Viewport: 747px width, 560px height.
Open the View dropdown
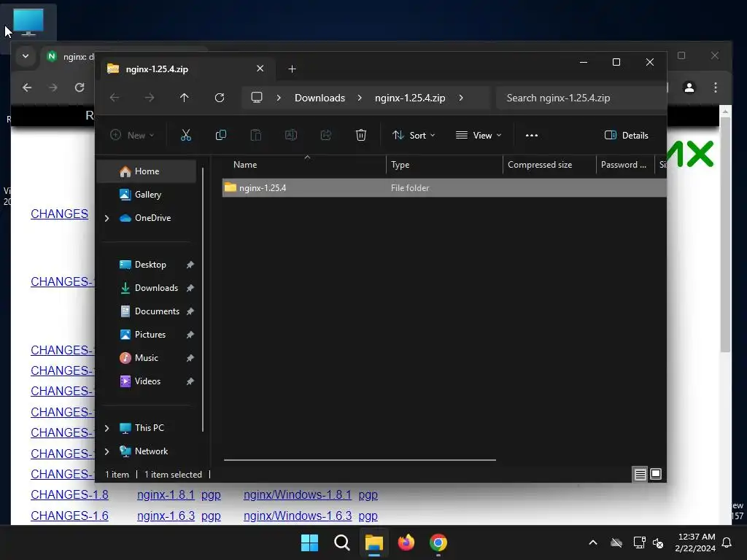point(479,135)
